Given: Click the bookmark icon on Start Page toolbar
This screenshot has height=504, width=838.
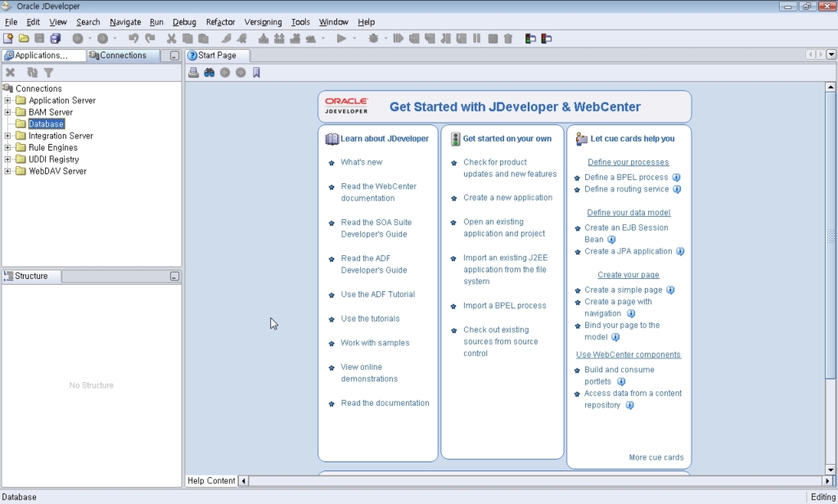Looking at the screenshot, I should [256, 73].
